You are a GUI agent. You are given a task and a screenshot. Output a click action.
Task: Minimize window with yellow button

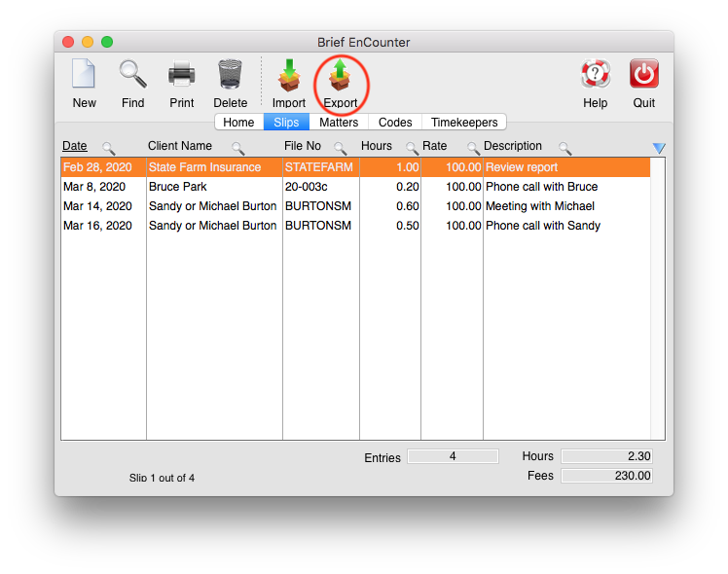[88, 42]
